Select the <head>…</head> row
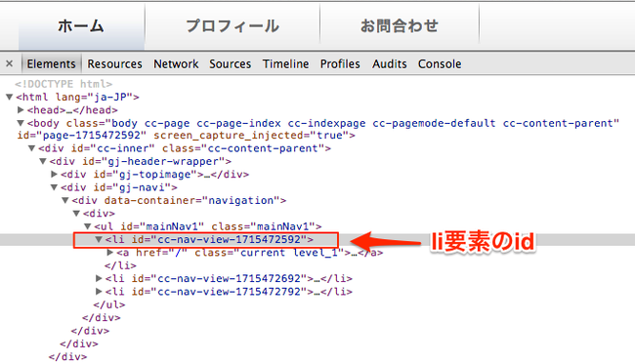Viewport: 635px width, 364px height. (x=72, y=110)
